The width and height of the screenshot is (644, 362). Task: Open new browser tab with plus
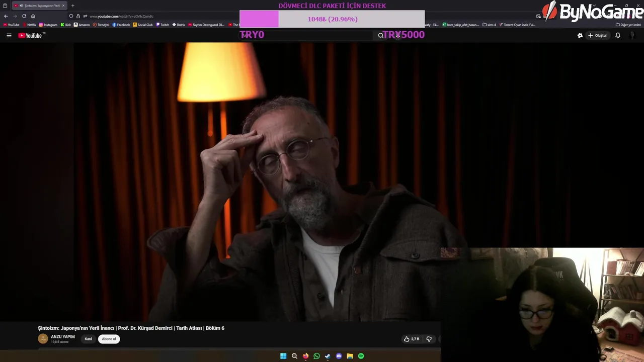72,6
